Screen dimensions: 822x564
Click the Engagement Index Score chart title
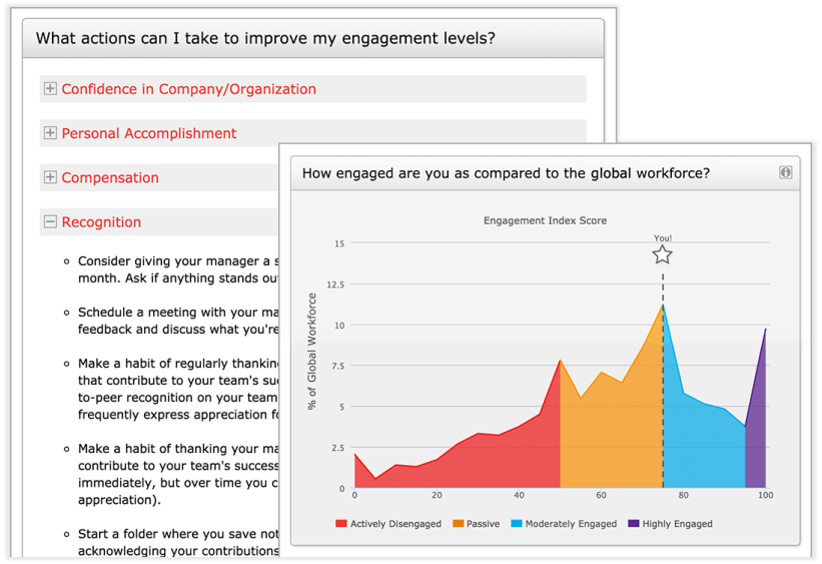[545, 220]
